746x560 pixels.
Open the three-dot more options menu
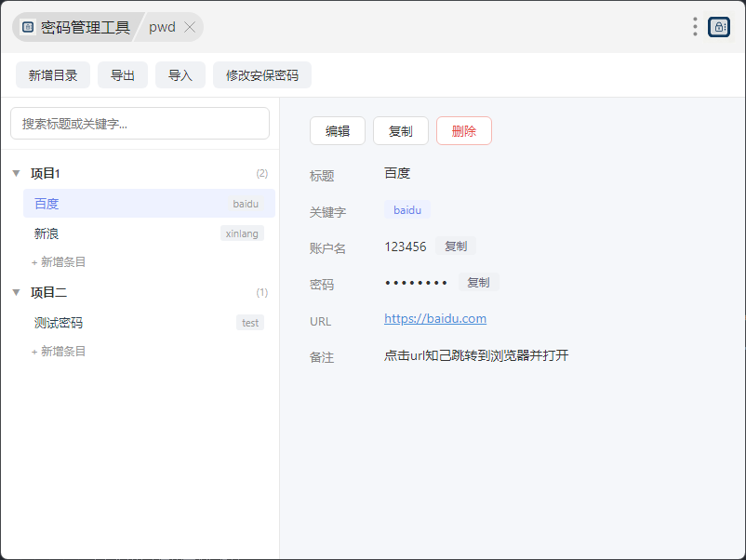tap(695, 27)
